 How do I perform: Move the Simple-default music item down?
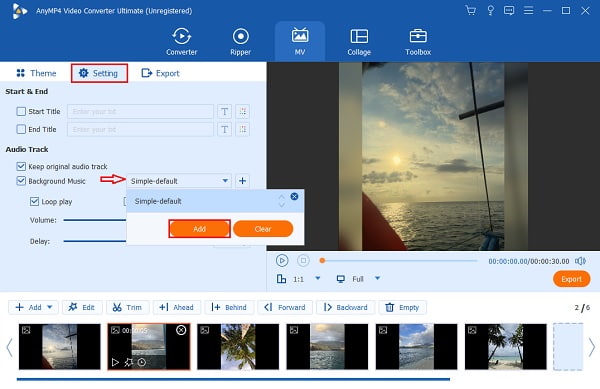[282, 205]
